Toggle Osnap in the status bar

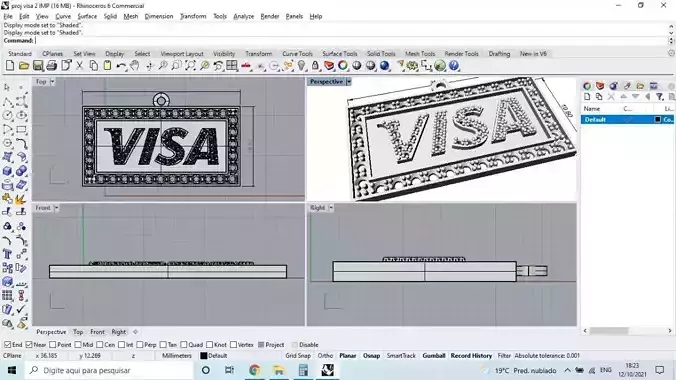[371, 356]
